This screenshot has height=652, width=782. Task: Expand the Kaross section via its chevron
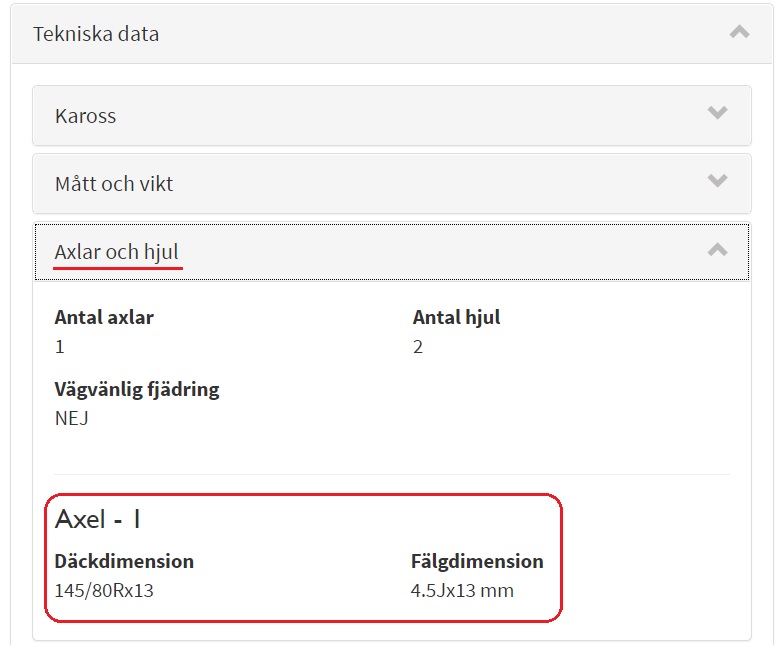click(x=717, y=113)
